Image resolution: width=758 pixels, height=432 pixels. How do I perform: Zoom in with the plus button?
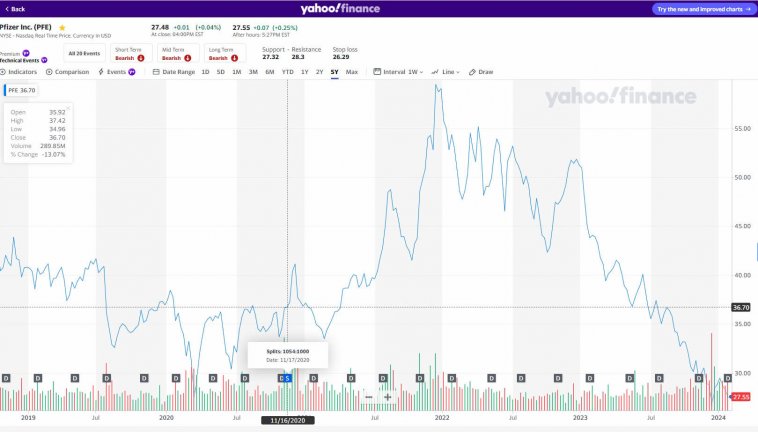coord(388,397)
